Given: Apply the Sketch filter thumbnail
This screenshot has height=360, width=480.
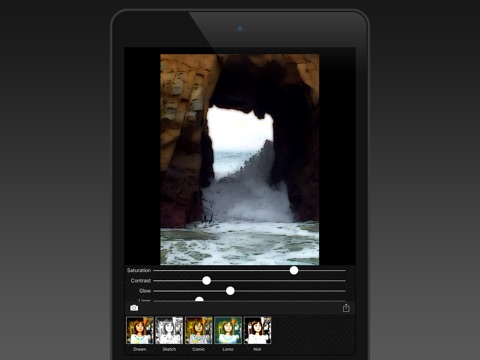Looking at the screenshot, I should pos(169,330).
